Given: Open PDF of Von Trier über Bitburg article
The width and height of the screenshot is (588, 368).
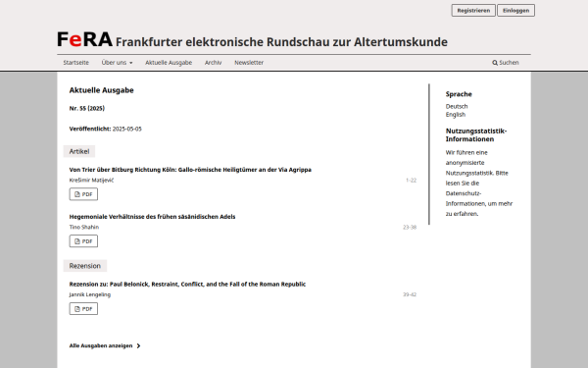Looking at the screenshot, I should (83, 194).
